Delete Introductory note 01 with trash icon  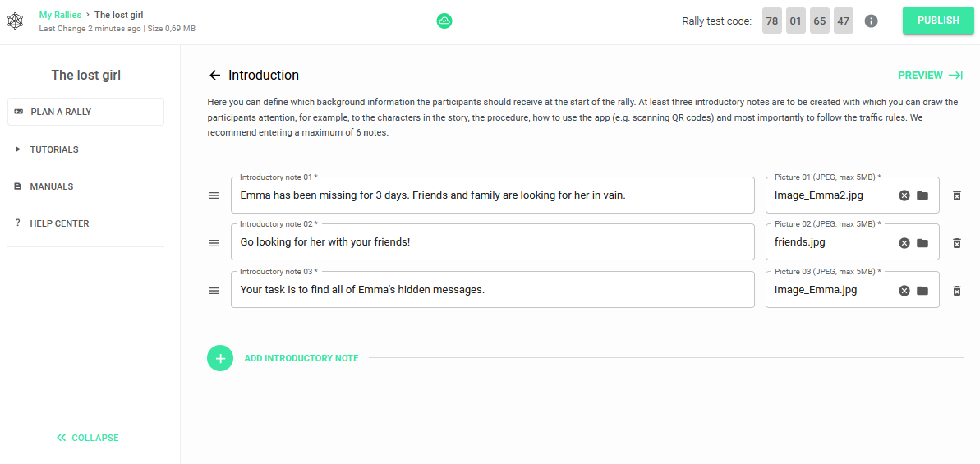coord(956,195)
